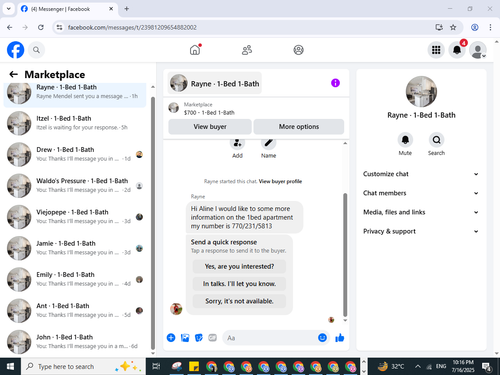Viewport: 500px width, 375px height.
Task: Click the conversation list scrollbar
Action: [153, 223]
